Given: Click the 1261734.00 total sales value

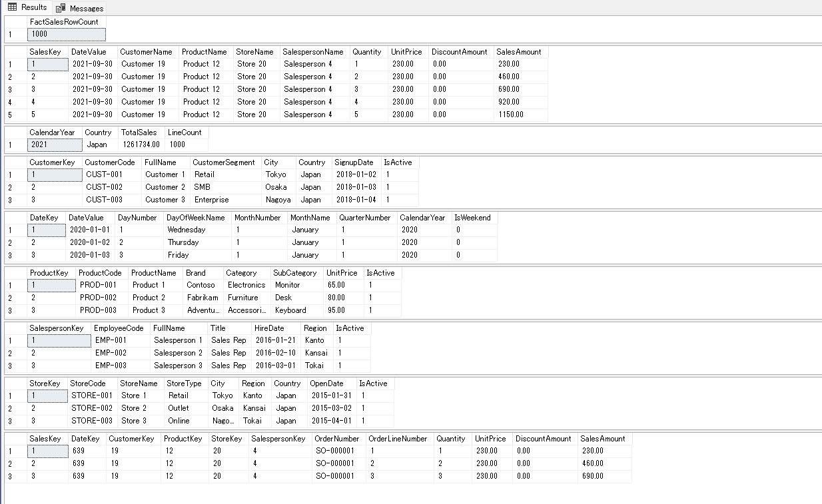Looking at the screenshot, I should (x=141, y=144).
